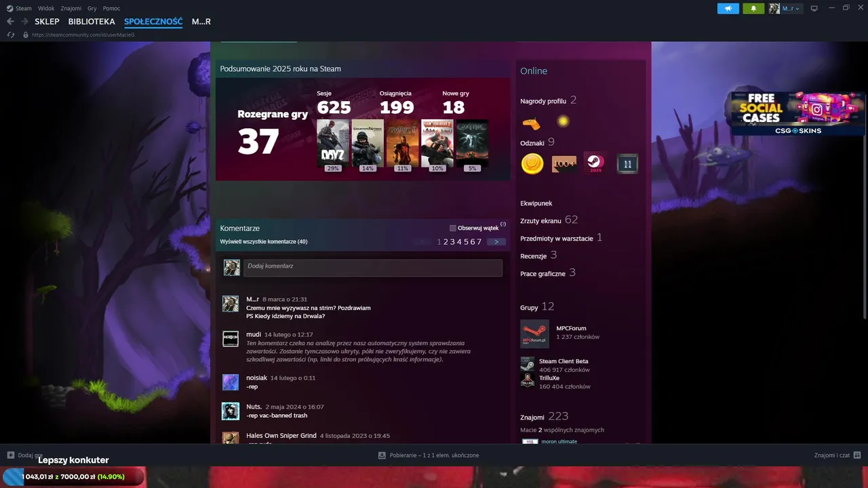Open the Gry menu
868x488 pixels.
pyautogui.click(x=92, y=8)
